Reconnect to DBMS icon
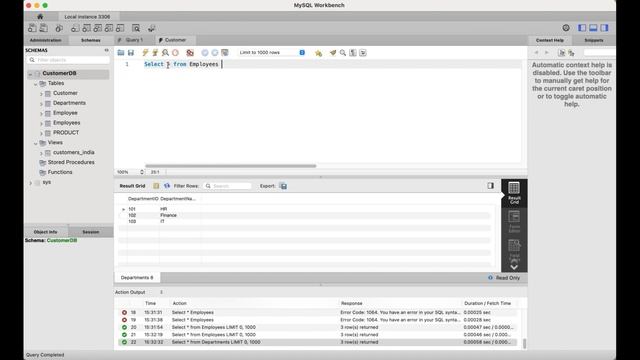Viewport: 640px width, 360px height. click(x=151, y=28)
